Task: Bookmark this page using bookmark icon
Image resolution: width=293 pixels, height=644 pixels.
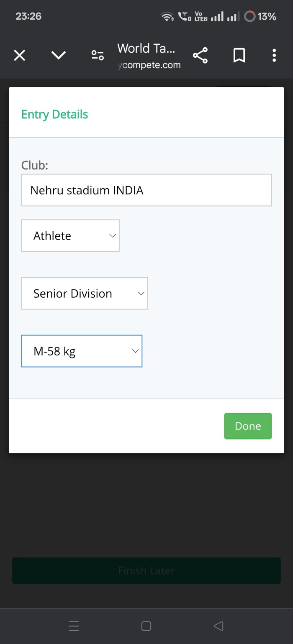Action: click(x=239, y=55)
